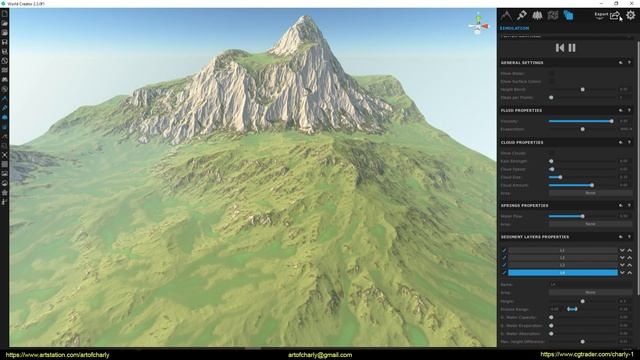Viewport: 640px width, 360px height.
Task: Click star icon in left toolbar
Action: [x=4, y=193]
